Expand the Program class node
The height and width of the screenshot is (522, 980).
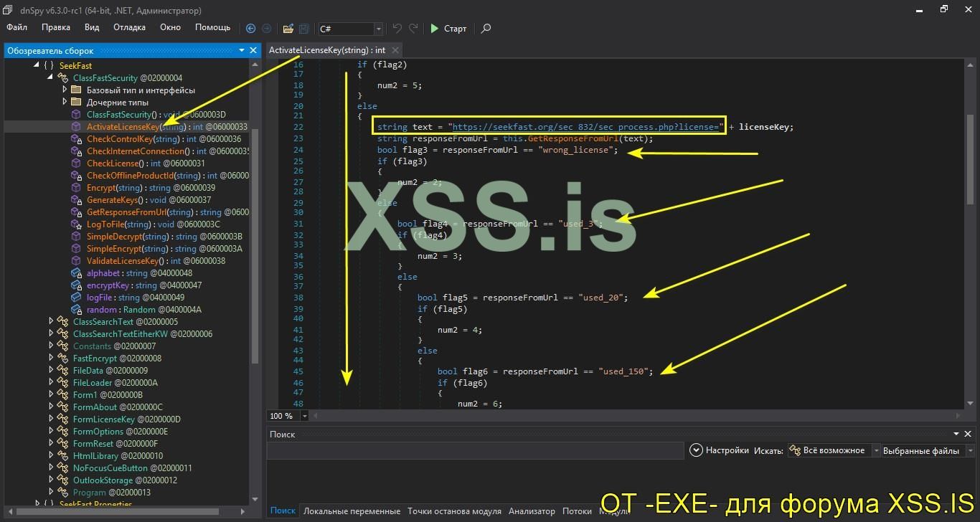[x=51, y=493]
